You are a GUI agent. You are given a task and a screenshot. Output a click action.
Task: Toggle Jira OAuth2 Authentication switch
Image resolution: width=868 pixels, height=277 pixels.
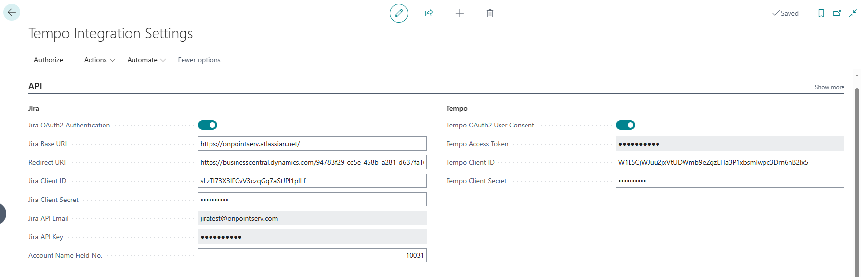(x=208, y=125)
